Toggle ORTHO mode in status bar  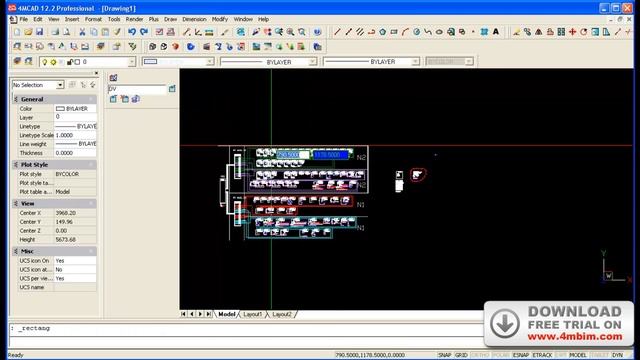[480, 355]
